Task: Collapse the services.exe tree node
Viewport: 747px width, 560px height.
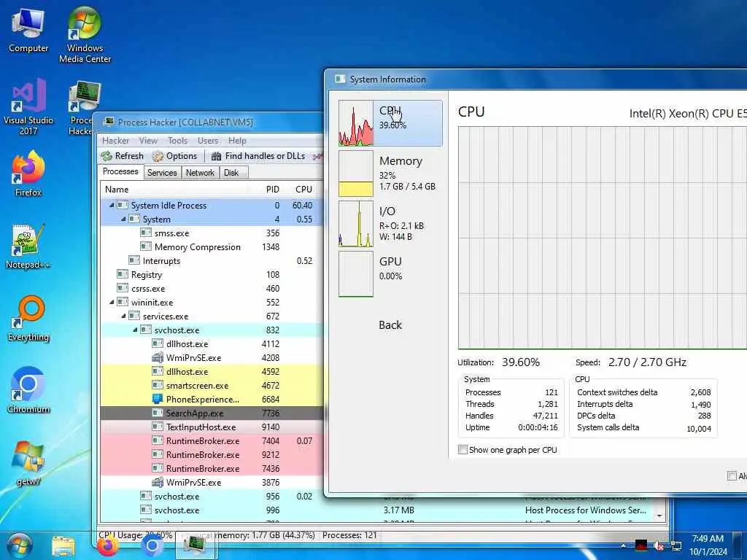Action: point(123,316)
